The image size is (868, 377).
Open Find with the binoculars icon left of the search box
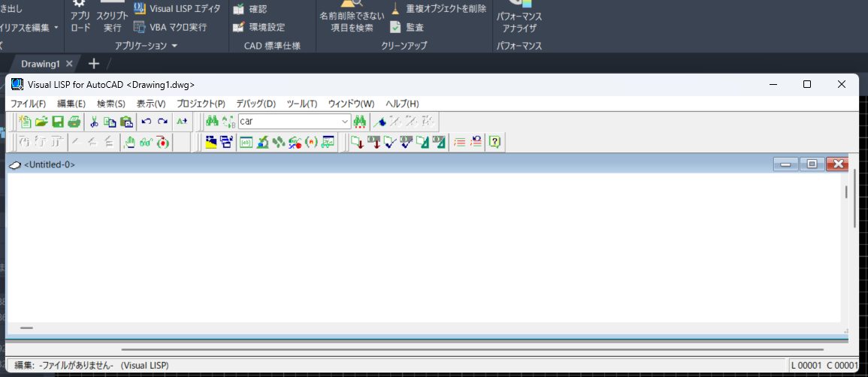211,121
